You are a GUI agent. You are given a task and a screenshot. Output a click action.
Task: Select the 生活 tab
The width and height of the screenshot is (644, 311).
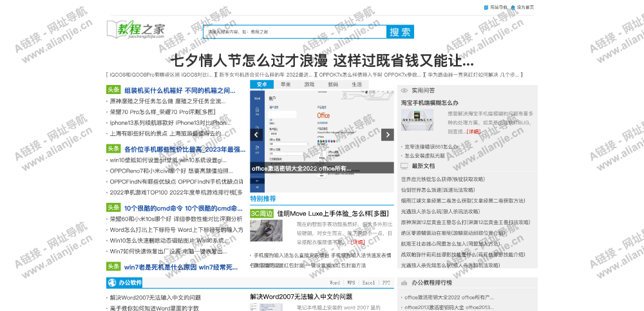click(357, 84)
